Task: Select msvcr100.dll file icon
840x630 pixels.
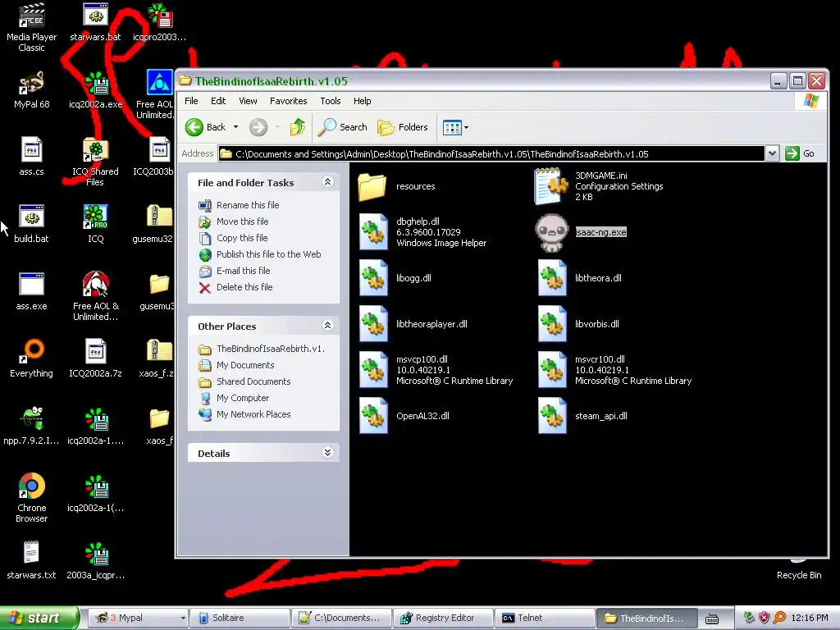Action: [x=552, y=370]
